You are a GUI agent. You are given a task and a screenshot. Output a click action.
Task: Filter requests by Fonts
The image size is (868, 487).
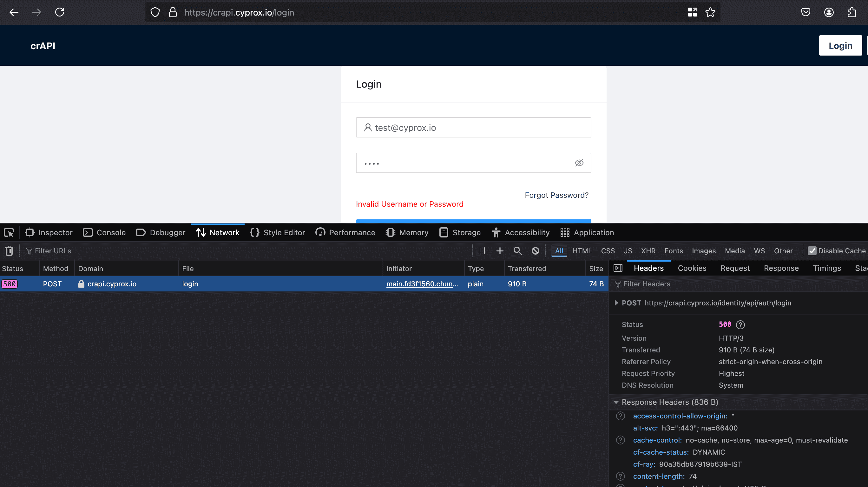pyautogui.click(x=674, y=250)
